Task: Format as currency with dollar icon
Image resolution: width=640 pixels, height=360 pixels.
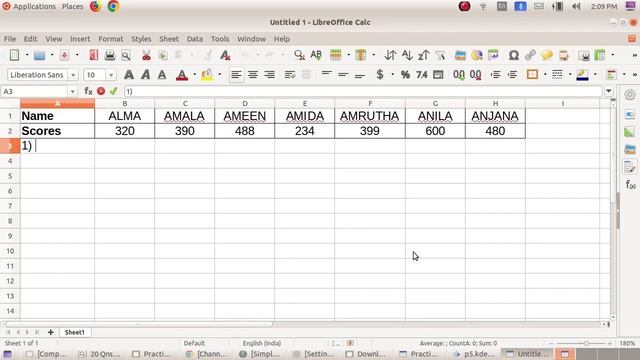Action: [x=380, y=75]
